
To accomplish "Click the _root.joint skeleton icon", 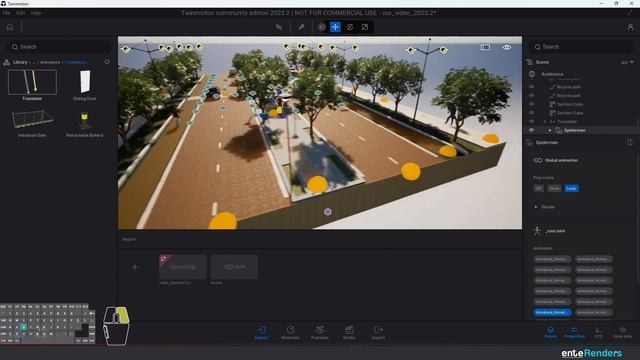I will point(537,231).
